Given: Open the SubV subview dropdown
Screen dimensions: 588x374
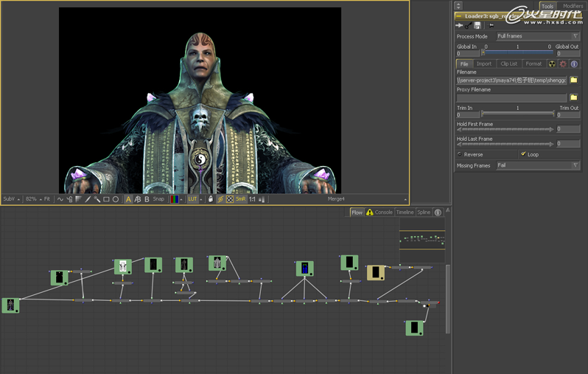Looking at the screenshot, I should click(11, 199).
